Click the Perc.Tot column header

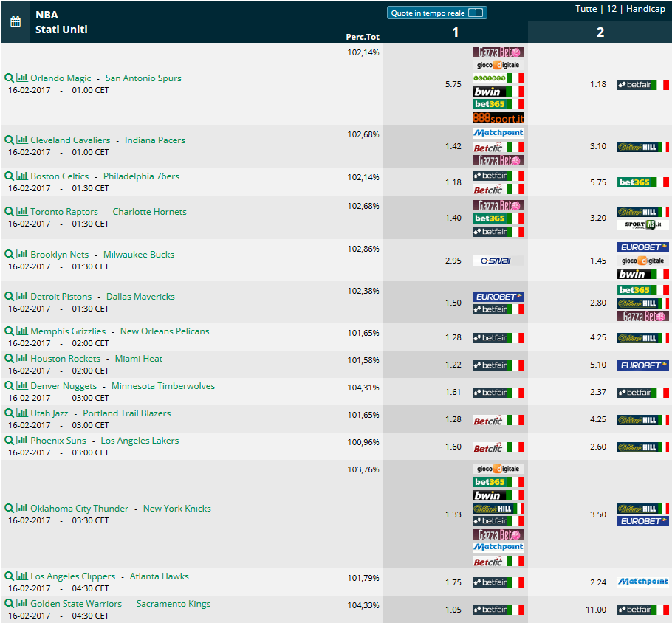pos(363,37)
